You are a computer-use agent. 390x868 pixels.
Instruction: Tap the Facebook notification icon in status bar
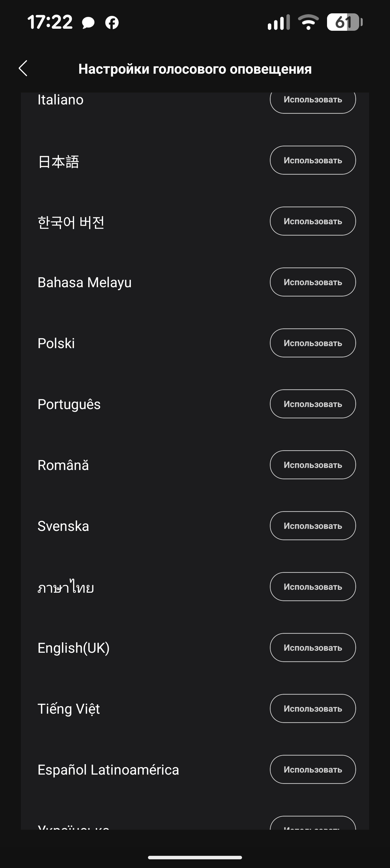[112, 23]
